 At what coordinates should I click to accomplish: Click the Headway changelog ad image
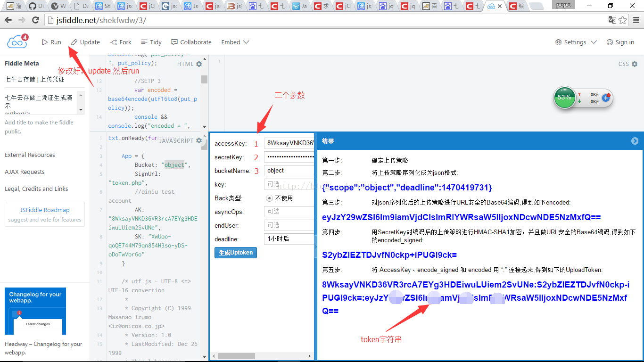(x=35, y=311)
